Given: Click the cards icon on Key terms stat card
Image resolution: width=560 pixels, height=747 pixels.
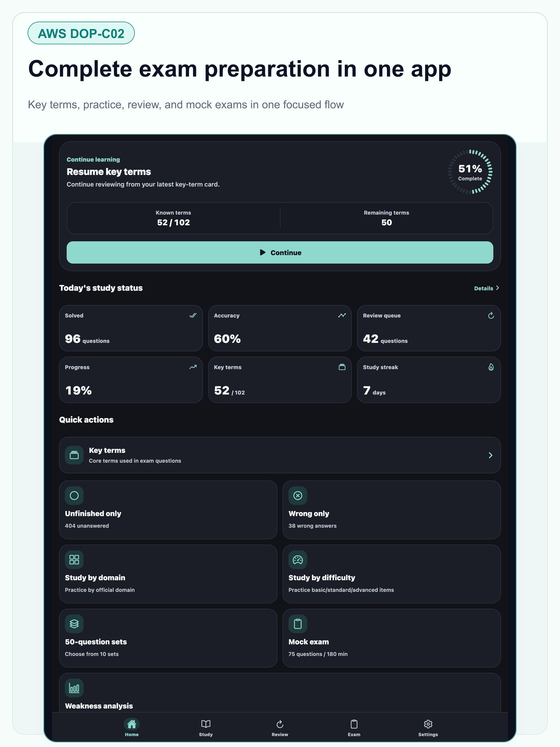Looking at the screenshot, I should 342,367.
